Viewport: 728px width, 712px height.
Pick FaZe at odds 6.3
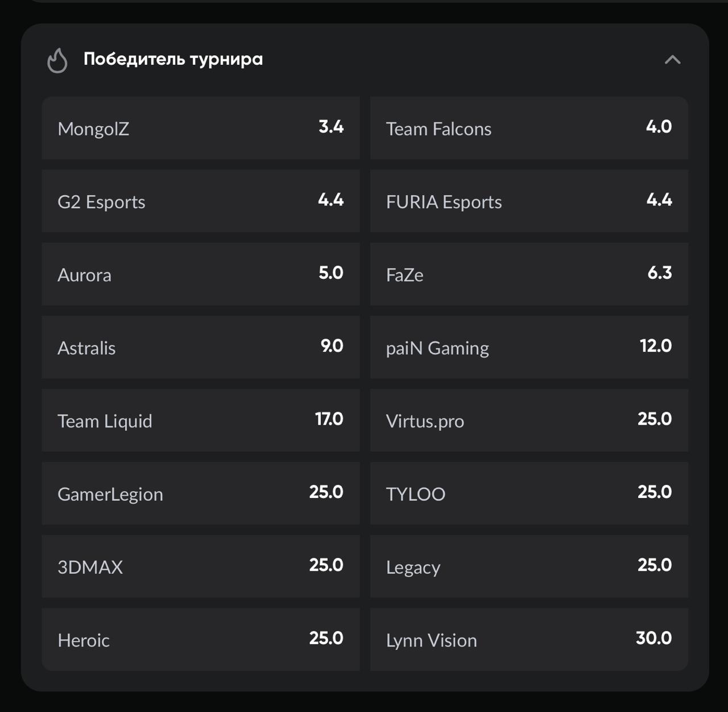point(529,274)
